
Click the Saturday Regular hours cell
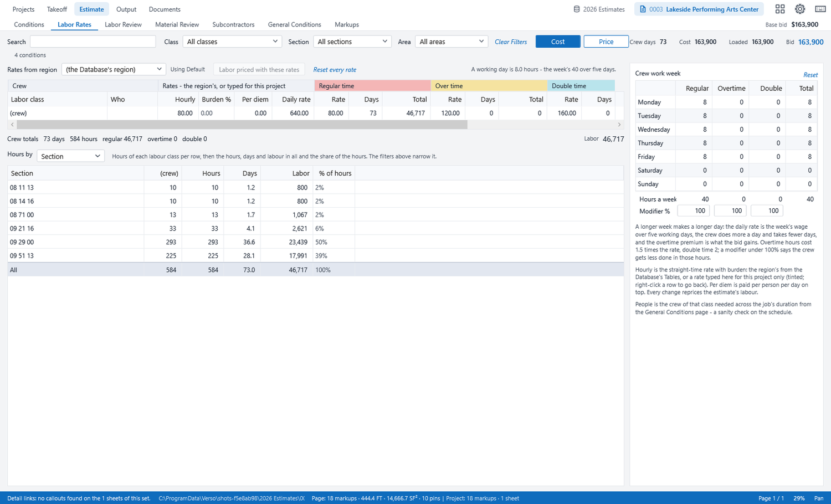(x=694, y=171)
